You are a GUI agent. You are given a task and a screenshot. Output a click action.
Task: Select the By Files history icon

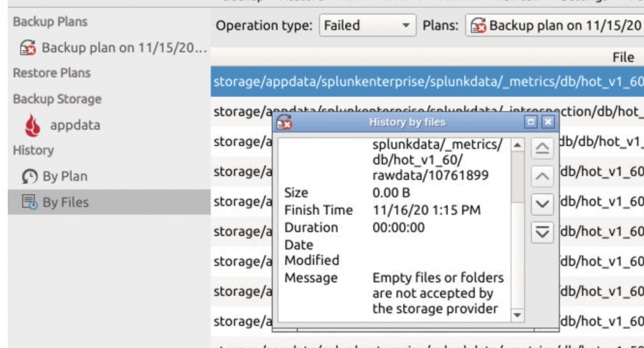pyautogui.click(x=30, y=202)
